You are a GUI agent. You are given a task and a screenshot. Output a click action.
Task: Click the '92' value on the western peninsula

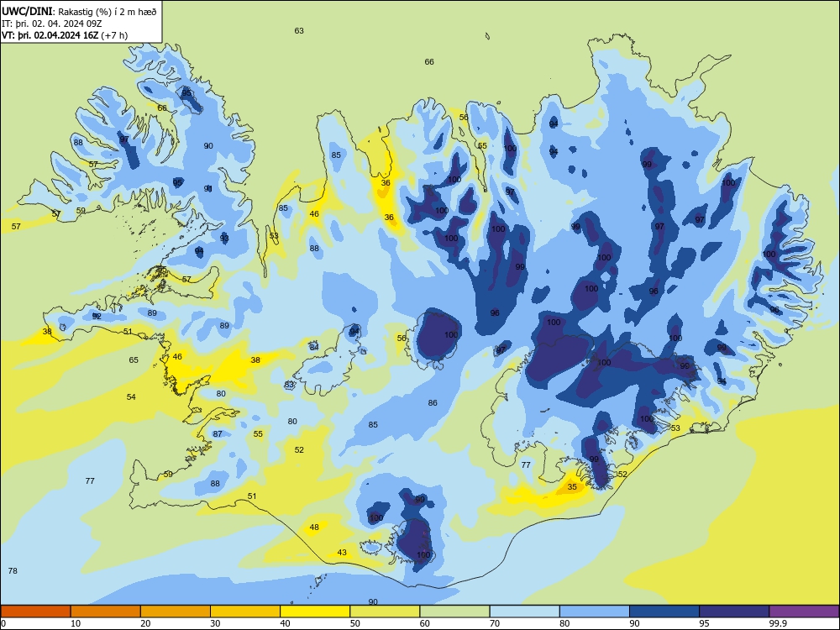[x=97, y=317]
